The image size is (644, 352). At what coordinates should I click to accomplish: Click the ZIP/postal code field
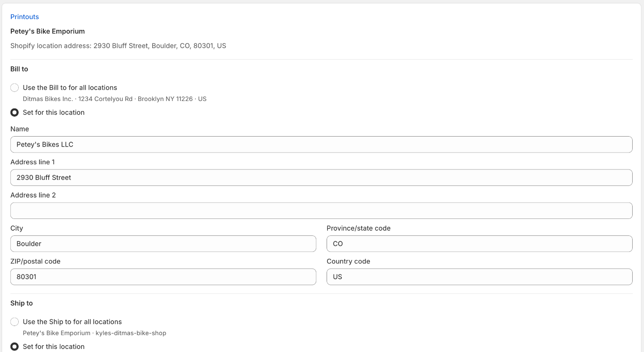click(x=163, y=277)
